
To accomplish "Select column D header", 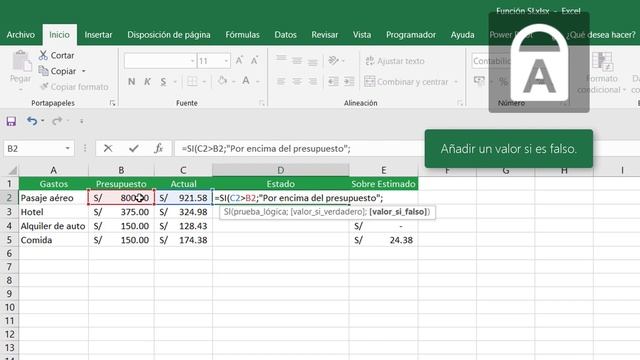I will tap(280, 170).
